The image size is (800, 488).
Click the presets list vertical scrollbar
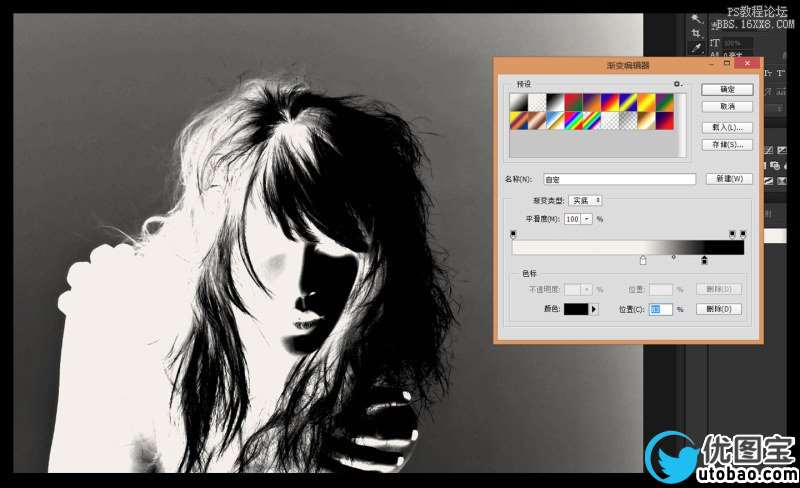[682, 125]
